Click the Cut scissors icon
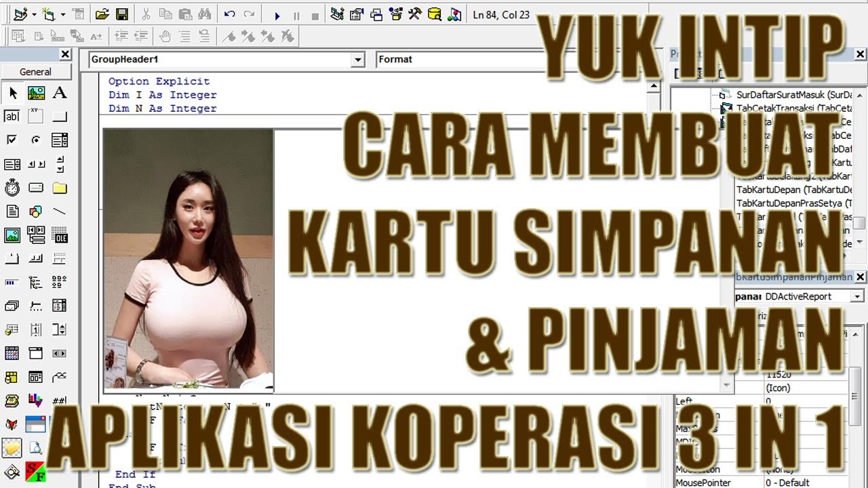The width and height of the screenshot is (868, 488). point(146,14)
